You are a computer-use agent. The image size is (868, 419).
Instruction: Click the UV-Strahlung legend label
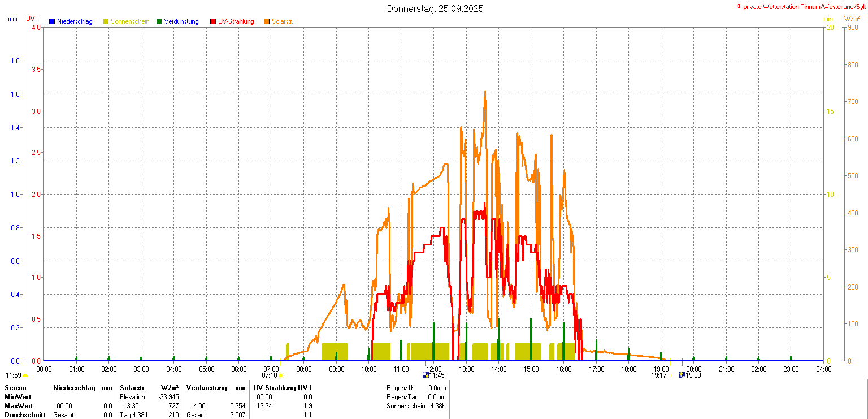pyautogui.click(x=236, y=21)
